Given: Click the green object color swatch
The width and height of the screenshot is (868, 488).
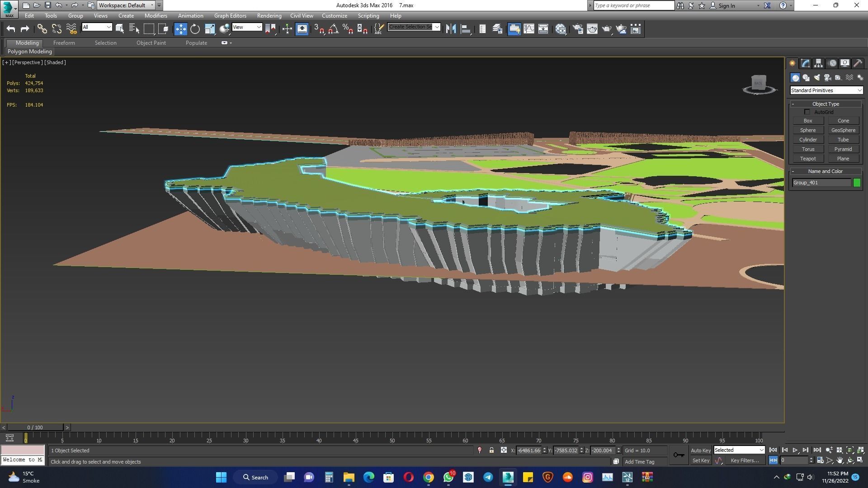Looking at the screenshot, I should coord(857,183).
